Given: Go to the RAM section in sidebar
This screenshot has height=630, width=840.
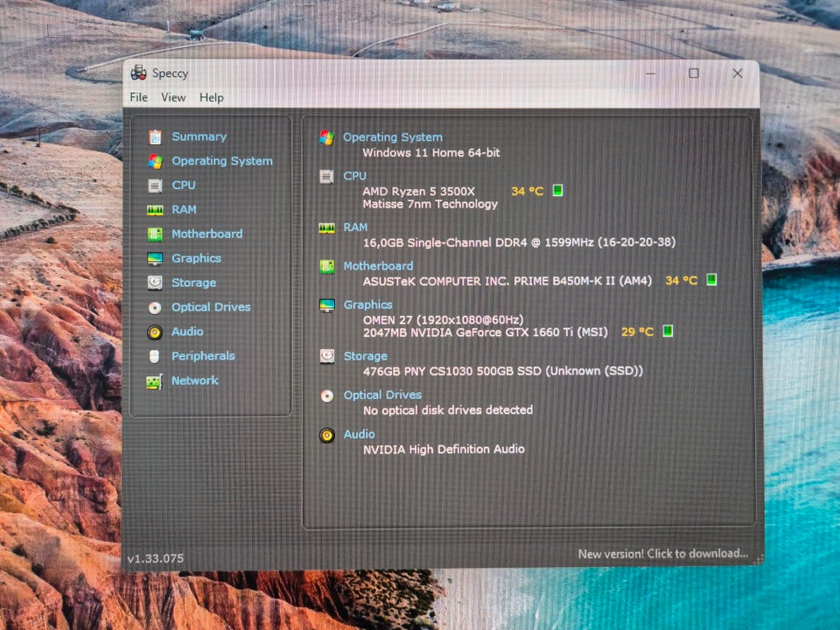Looking at the screenshot, I should click(x=184, y=209).
